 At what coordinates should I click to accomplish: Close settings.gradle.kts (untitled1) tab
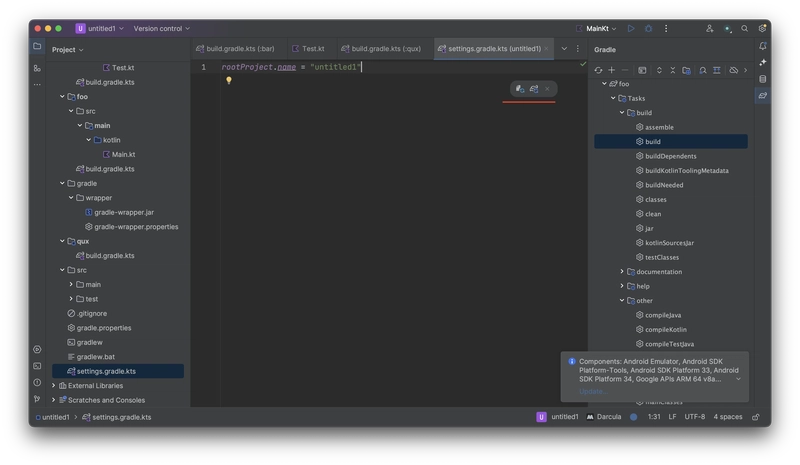point(546,48)
